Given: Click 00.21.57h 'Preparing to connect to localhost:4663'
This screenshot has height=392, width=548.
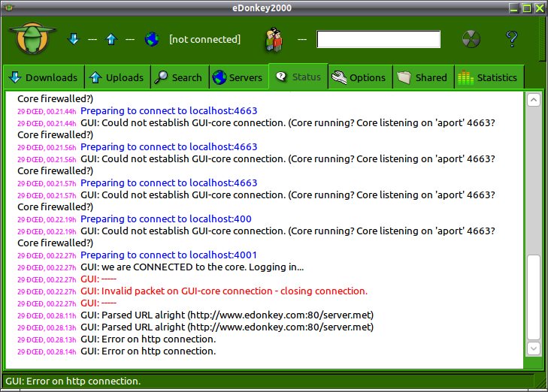Looking at the screenshot, I should pos(169,183).
